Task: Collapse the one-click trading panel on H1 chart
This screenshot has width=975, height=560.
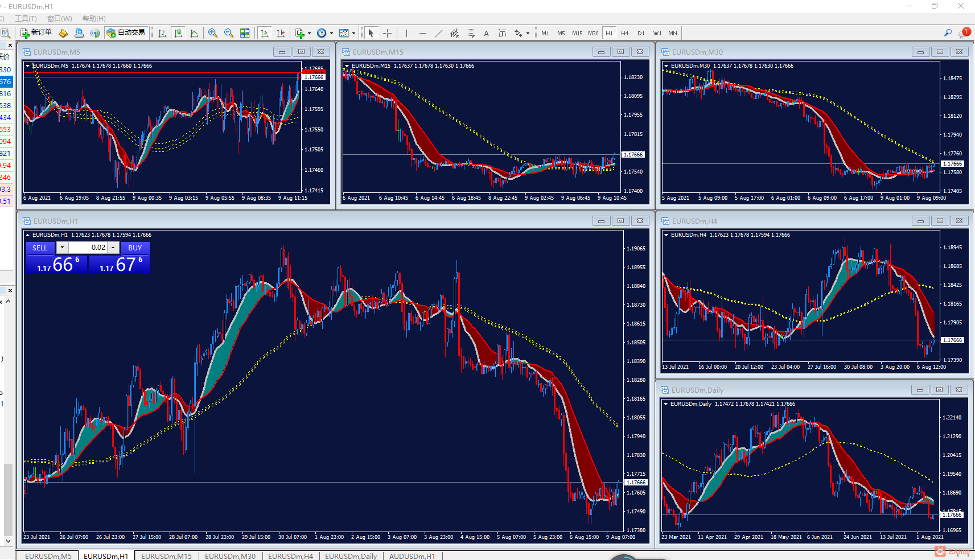Action: 28,235
